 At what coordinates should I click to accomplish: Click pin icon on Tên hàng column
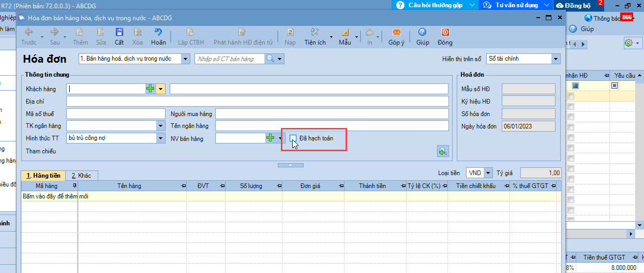(183, 185)
